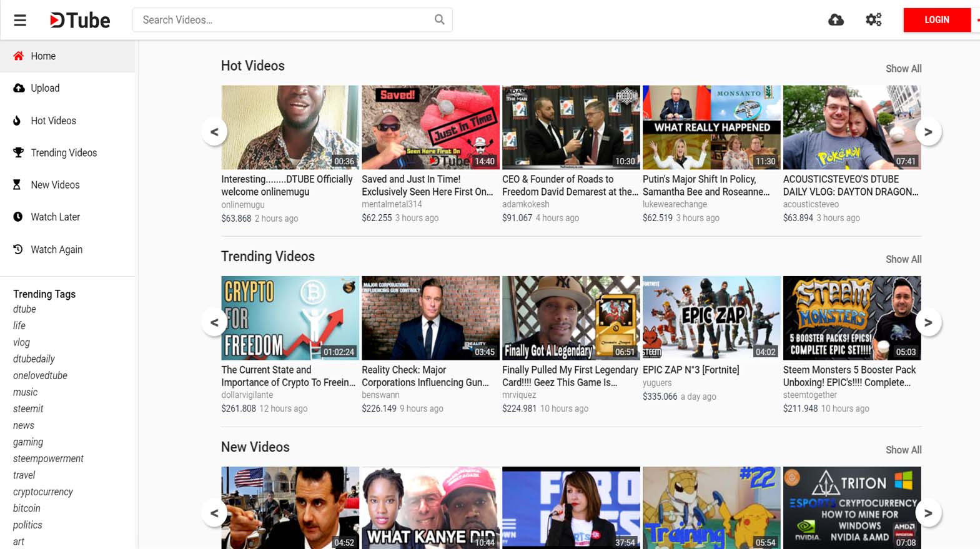Image resolution: width=980 pixels, height=549 pixels.
Task: Click the search magnifier icon
Action: [x=440, y=20]
